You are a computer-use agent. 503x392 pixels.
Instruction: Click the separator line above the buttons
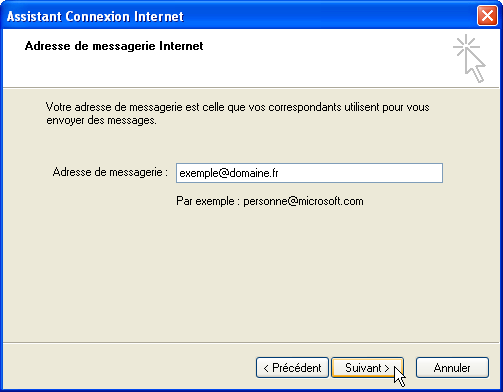click(x=251, y=342)
